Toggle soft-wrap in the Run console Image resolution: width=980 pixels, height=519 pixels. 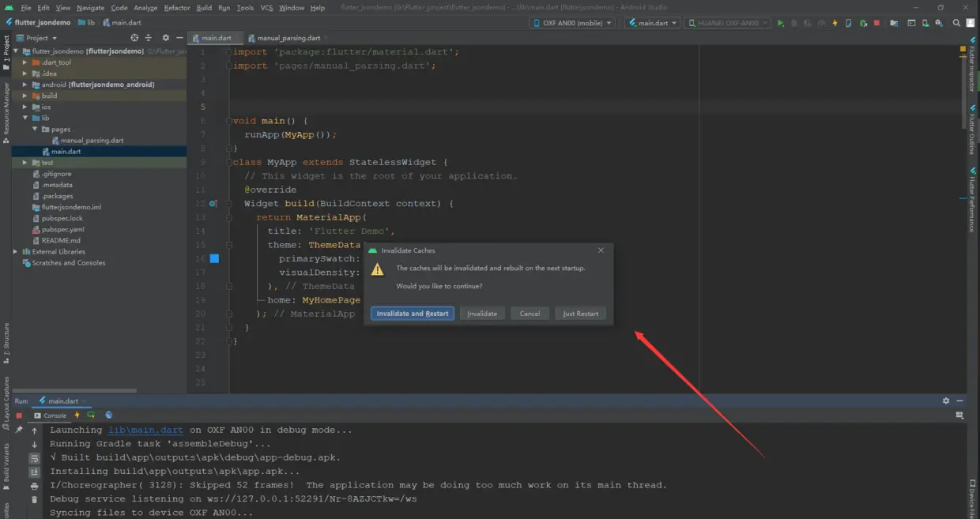coord(34,458)
